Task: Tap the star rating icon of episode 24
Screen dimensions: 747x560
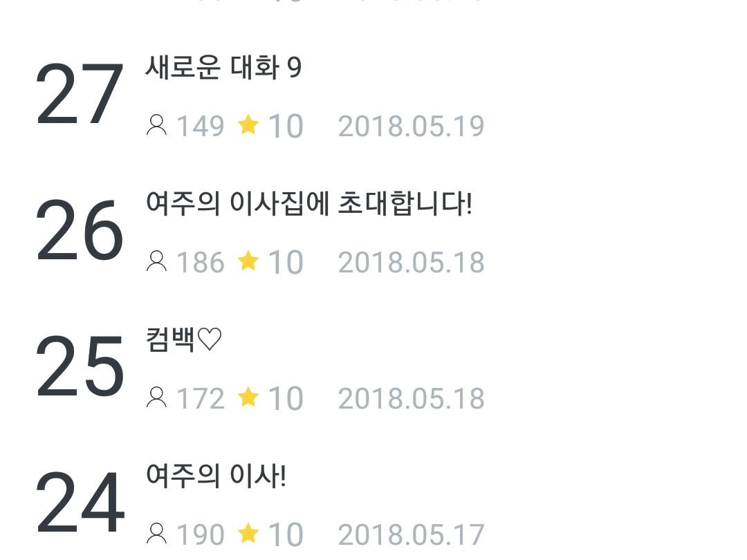Action: (x=248, y=534)
